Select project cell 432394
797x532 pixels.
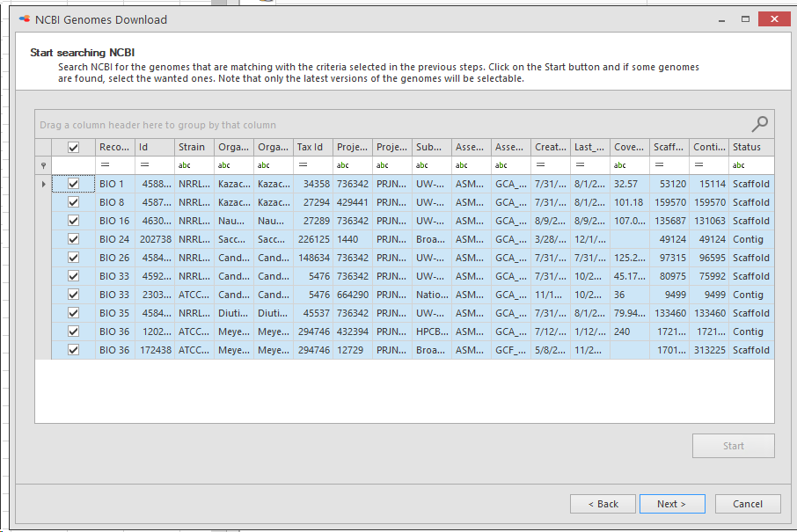point(353,332)
